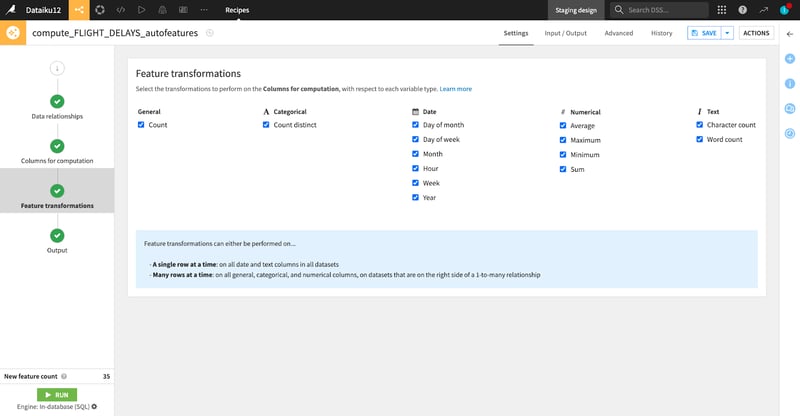Open the code notebooks icon
The height and width of the screenshot is (416, 800).
tap(120, 10)
